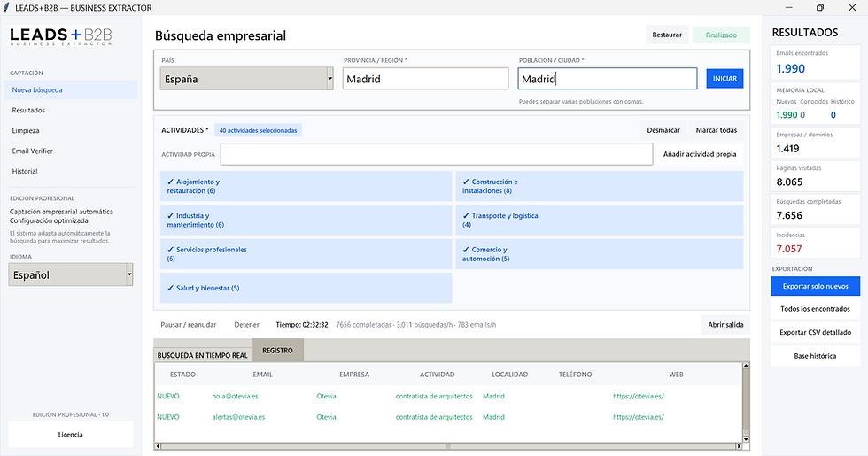
Task: Click the Empresas / dominios value 1.419
Action: click(x=787, y=149)
